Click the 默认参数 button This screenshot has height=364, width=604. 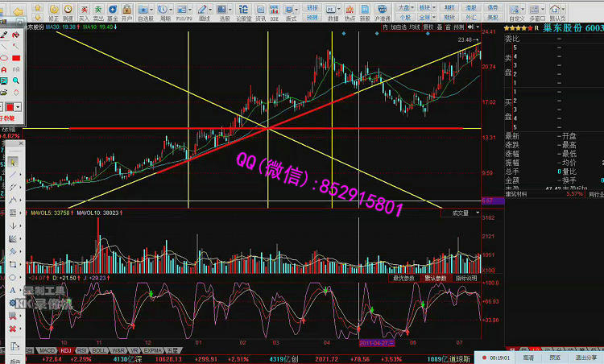[438, 278]
